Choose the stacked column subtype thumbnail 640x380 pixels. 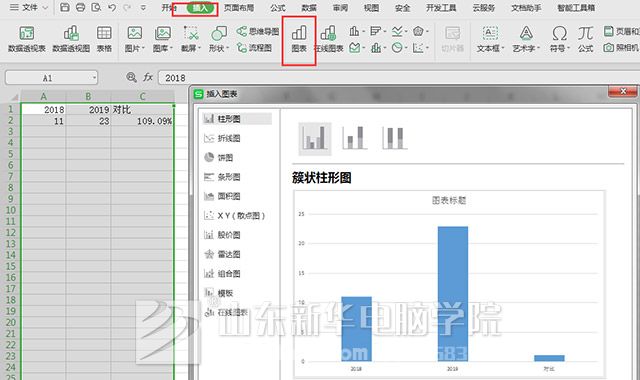[x=354, y=138]
